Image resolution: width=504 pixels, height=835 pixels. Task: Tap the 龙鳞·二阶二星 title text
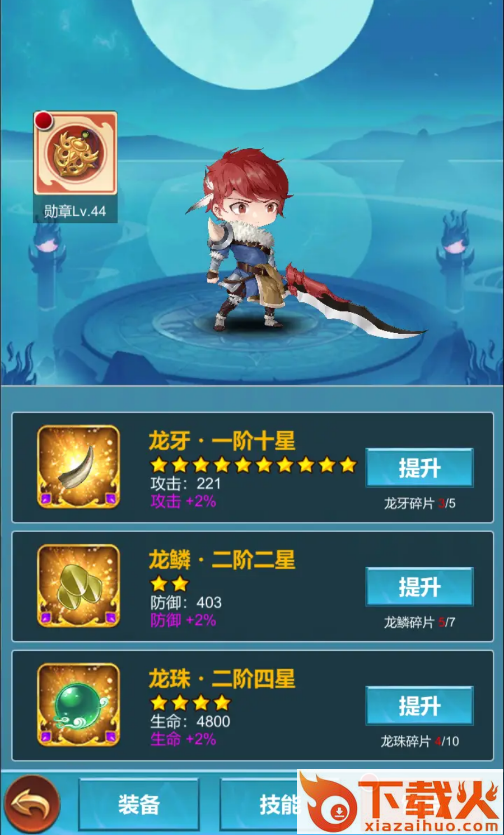click(222, 560)
